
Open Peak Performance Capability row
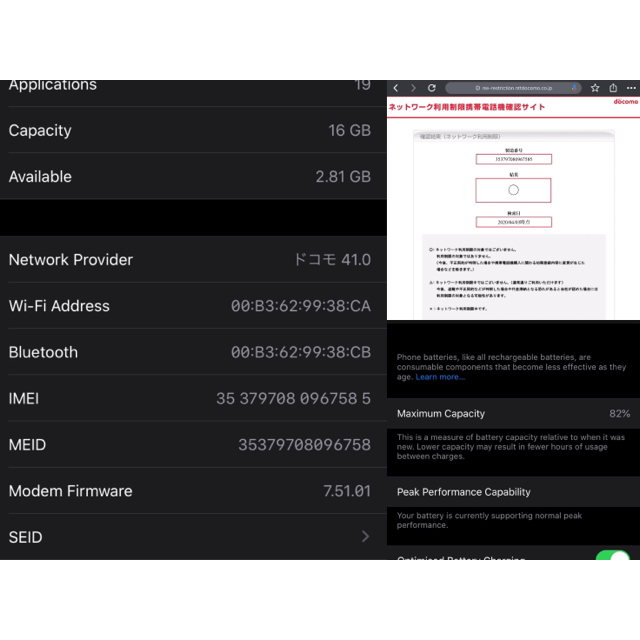coord(513,492)
